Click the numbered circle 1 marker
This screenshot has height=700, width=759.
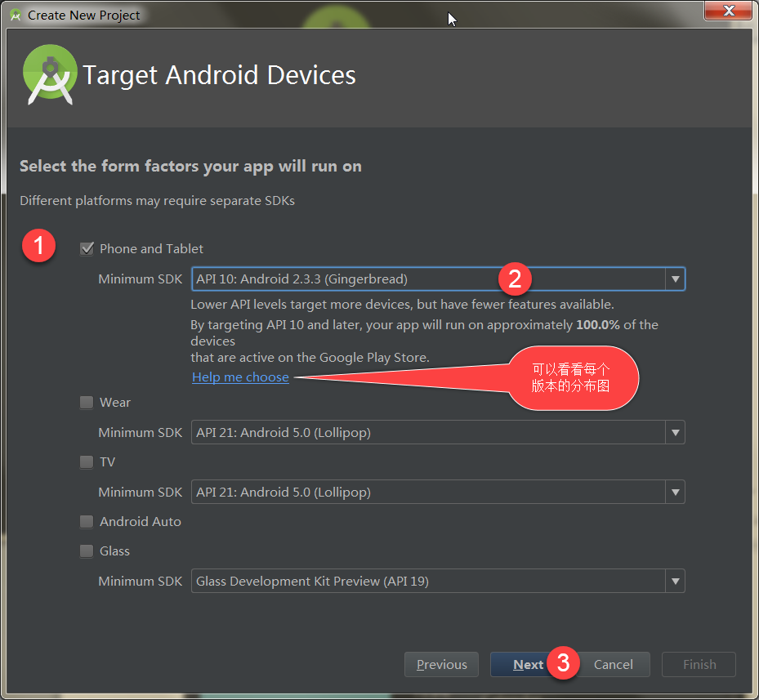(38, 245)
